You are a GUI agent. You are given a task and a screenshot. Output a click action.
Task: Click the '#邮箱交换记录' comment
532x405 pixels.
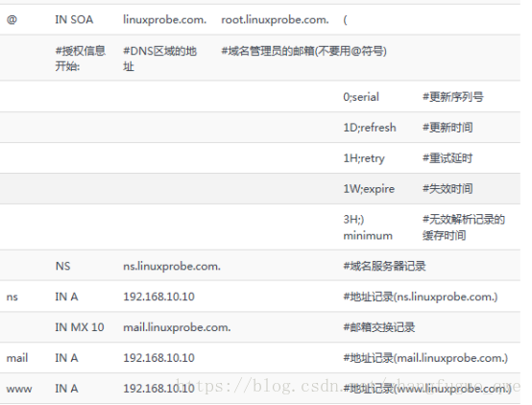tap(379, 327)
